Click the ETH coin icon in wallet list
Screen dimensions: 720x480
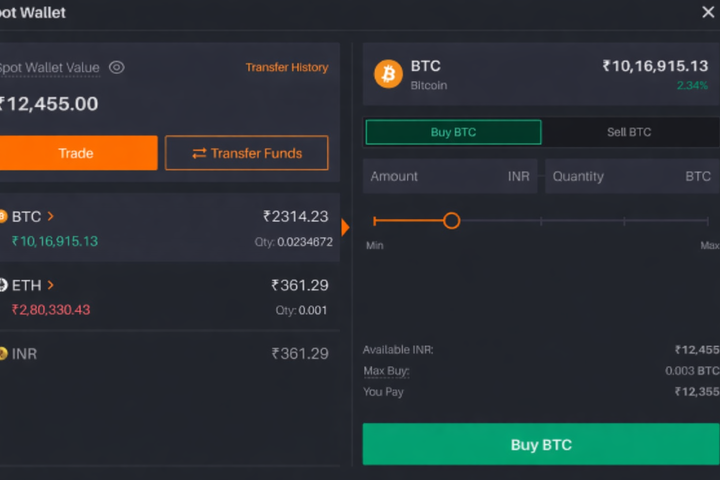(x=3, y=285)
